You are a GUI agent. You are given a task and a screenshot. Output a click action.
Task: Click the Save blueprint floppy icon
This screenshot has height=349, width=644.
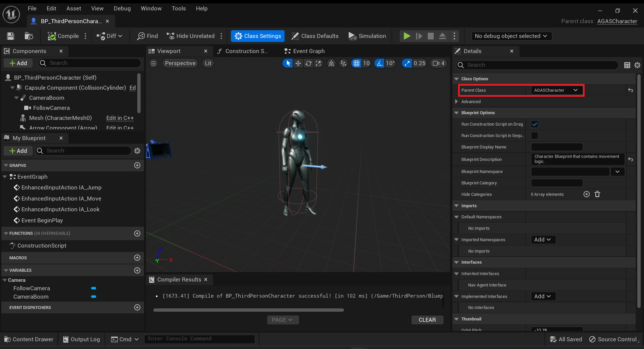[10, 36]
